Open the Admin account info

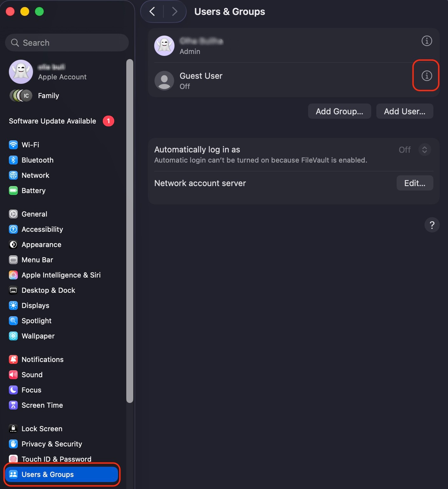coord(426,41)
